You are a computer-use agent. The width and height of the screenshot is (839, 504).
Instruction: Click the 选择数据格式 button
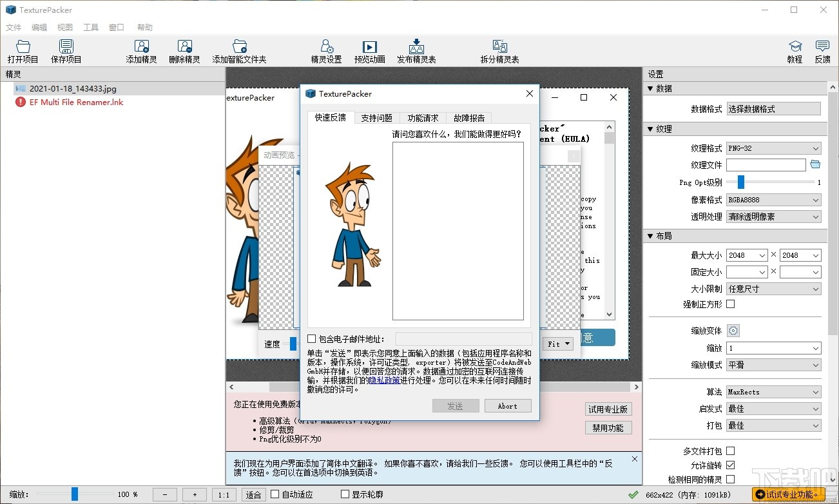774,109
